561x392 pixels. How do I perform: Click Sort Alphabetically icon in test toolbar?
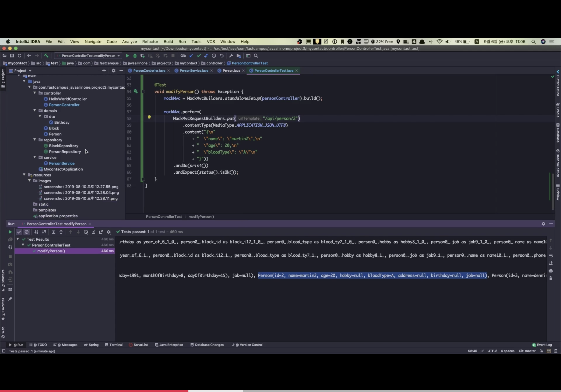point(36,232)
